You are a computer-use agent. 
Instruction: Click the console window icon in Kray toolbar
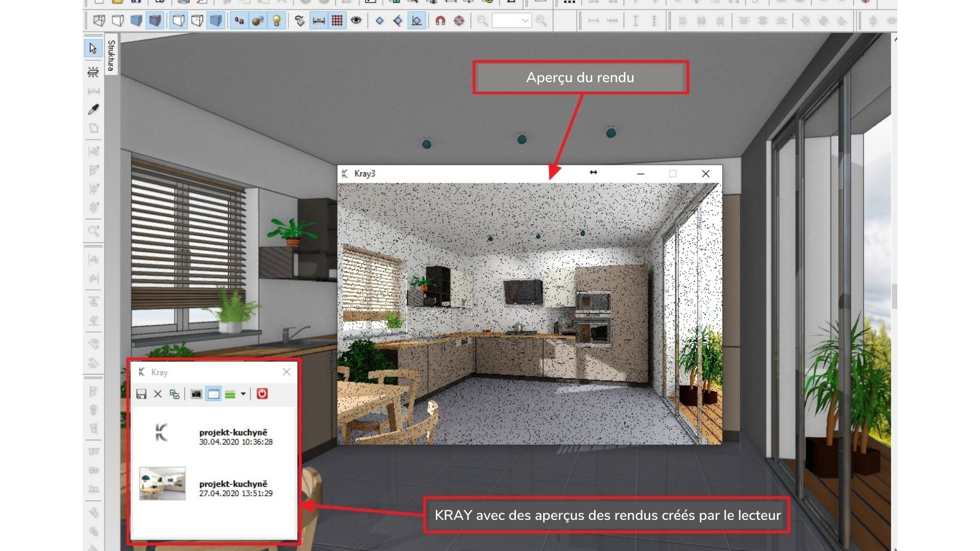pyautogui.click(x=196, y=394)
